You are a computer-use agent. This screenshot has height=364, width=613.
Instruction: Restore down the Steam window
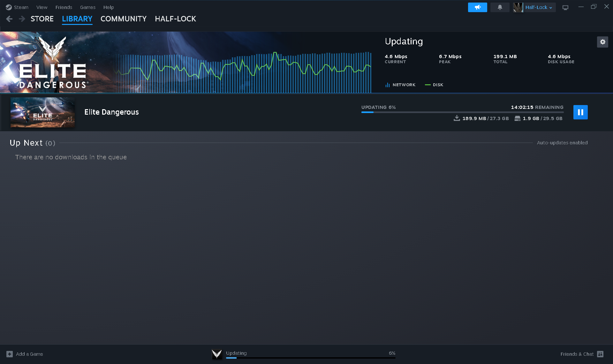(x=594, y=7)
